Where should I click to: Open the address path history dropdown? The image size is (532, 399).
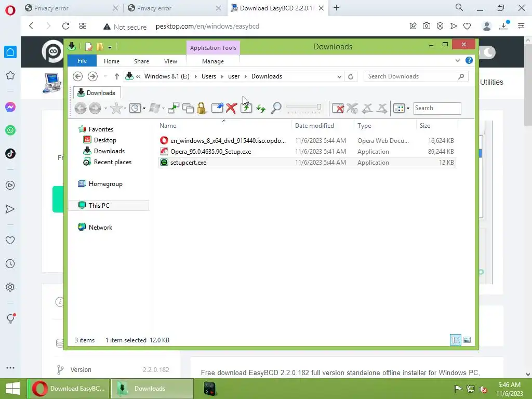pyautogui.click(x=339, y=77)
